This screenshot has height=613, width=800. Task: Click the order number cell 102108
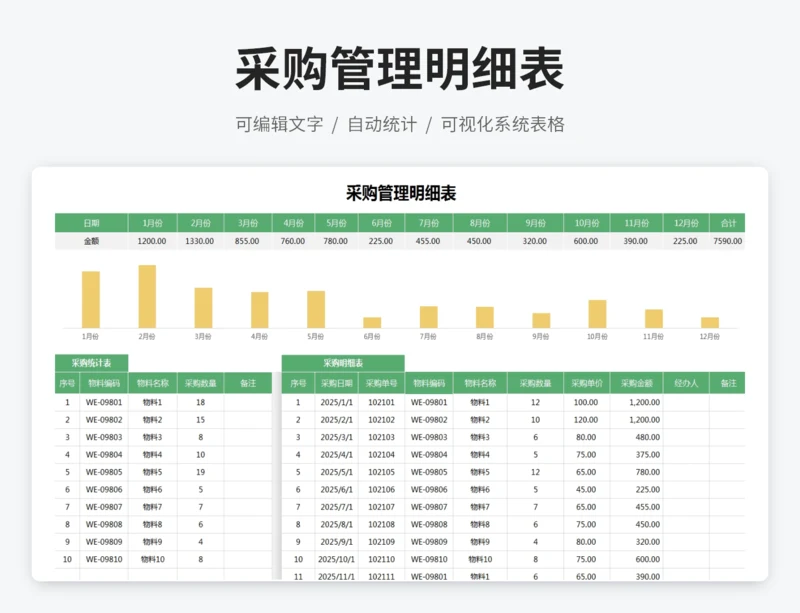[381, 524]
